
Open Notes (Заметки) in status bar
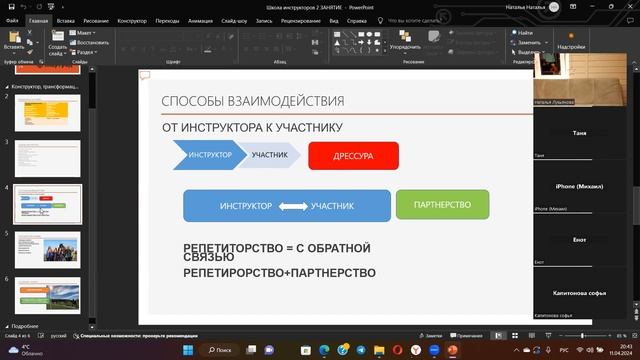pyautogui.click(x=431, y=336)
